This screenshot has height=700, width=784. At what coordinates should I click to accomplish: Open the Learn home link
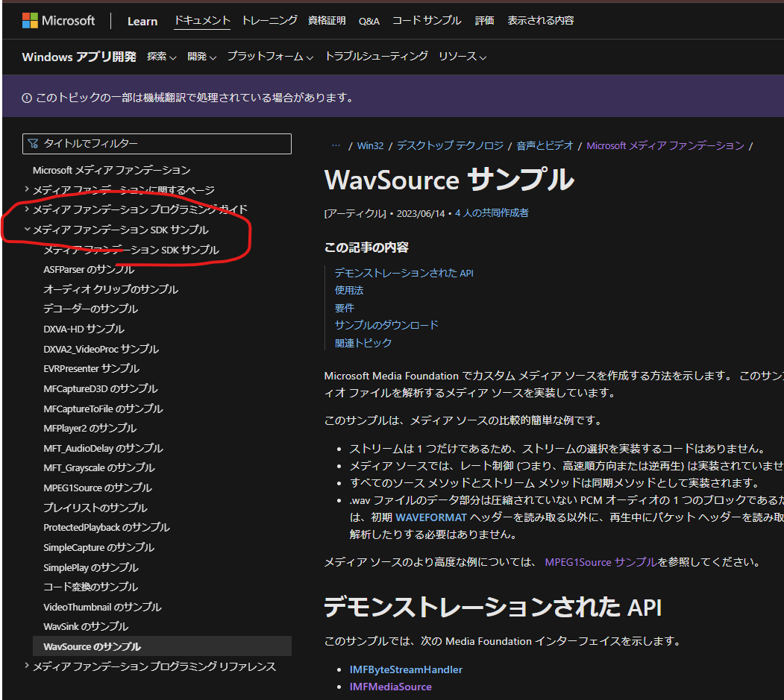[x=142, y=21]
